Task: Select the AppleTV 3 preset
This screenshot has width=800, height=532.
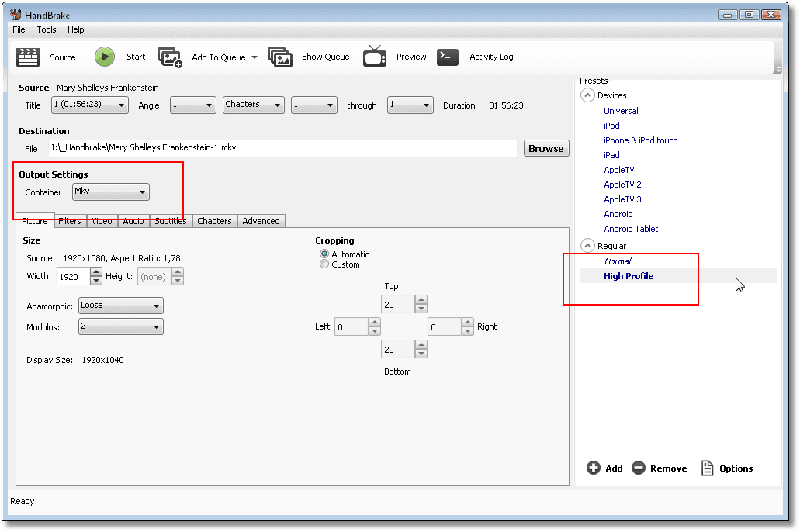Action: [x=622, y=199]
